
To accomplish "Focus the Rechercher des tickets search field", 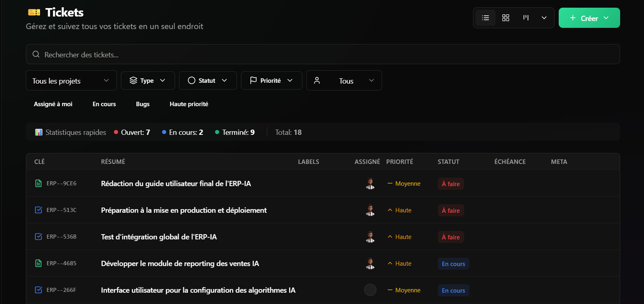I will coord(323,54).
